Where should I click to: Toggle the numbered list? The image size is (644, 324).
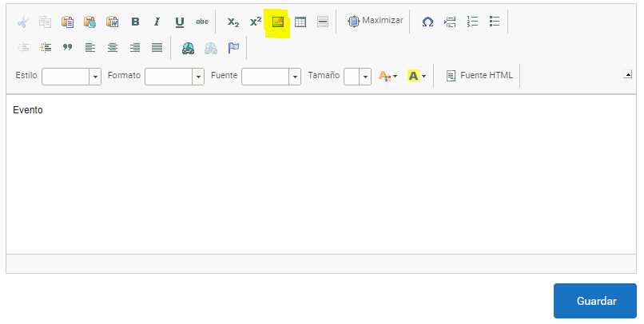pos(472,22)
